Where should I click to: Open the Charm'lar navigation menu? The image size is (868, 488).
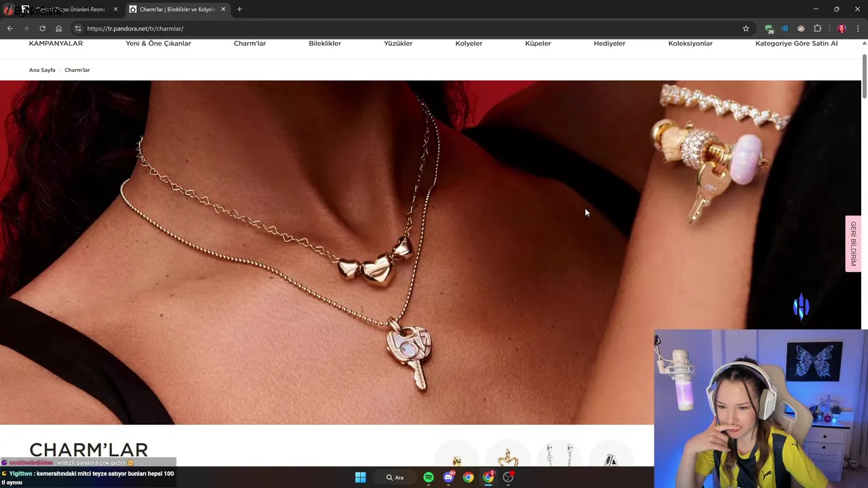point(250,43)
